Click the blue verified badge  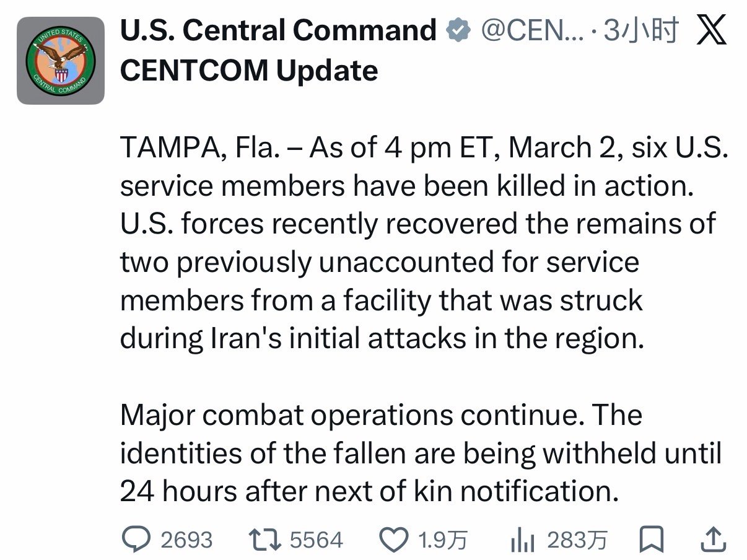tap(458, 30)
